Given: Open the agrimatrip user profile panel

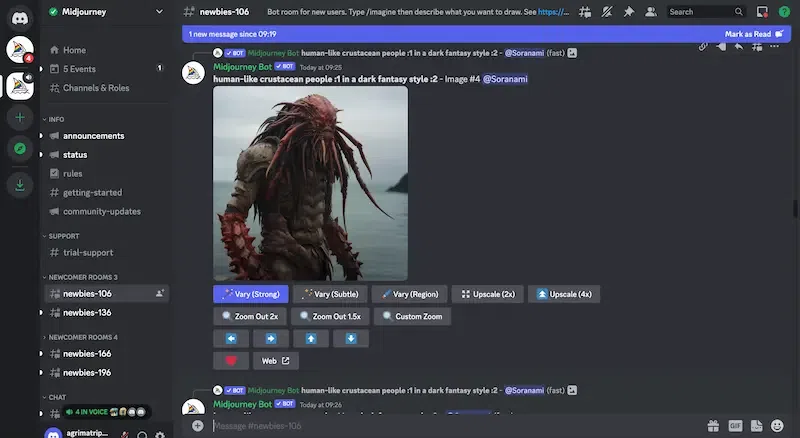Looking at the screenshot, I should click(x=77, y=433).
